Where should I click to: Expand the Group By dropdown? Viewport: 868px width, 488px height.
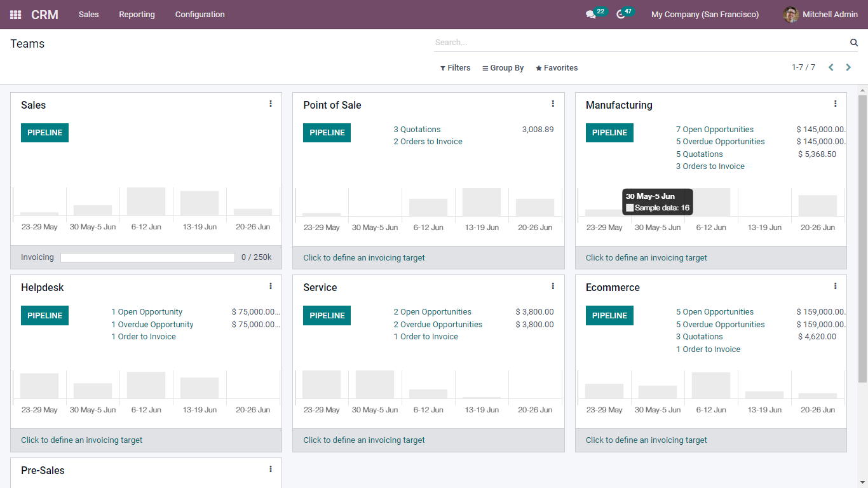click(503, 68)
